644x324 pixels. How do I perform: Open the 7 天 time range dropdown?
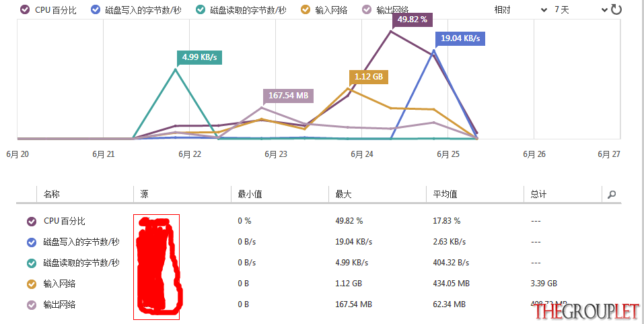[580, 10]
